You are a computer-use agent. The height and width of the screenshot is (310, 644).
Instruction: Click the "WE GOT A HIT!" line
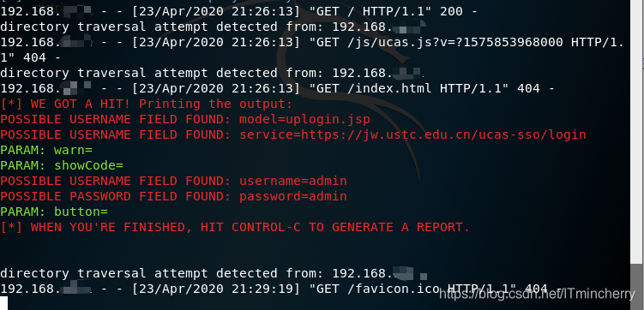[146, 104]
